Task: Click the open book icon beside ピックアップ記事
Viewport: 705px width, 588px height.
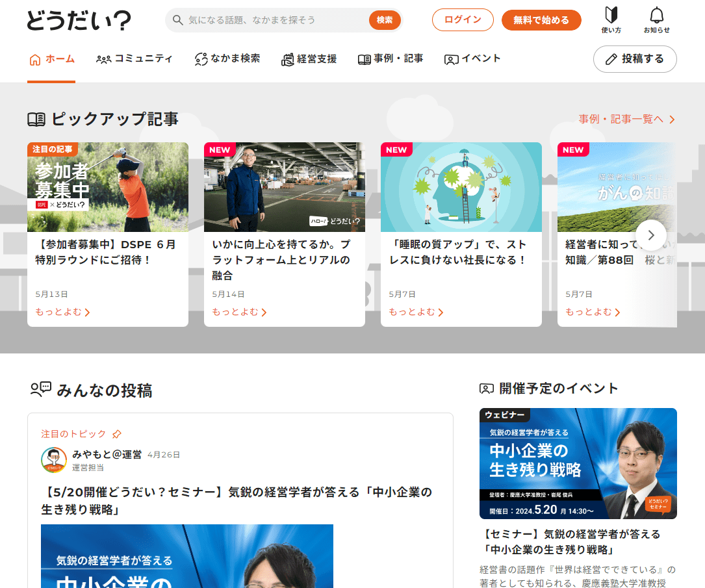Action: [36, 120]
